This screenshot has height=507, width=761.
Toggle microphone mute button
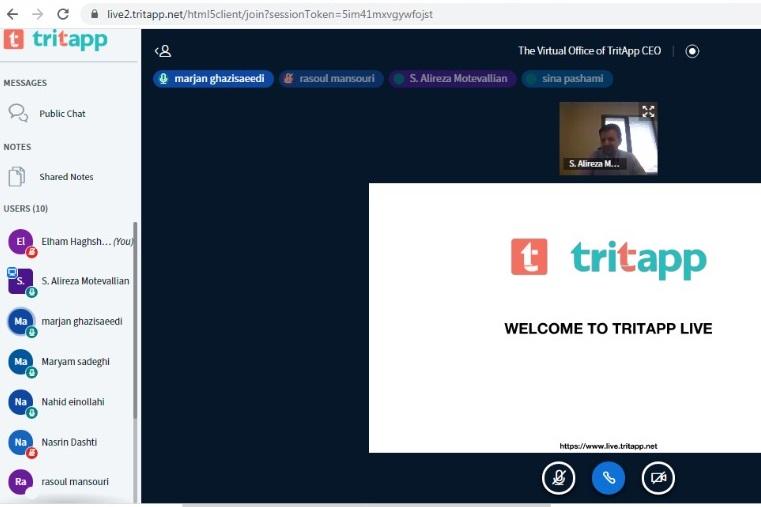coord(559,478)
